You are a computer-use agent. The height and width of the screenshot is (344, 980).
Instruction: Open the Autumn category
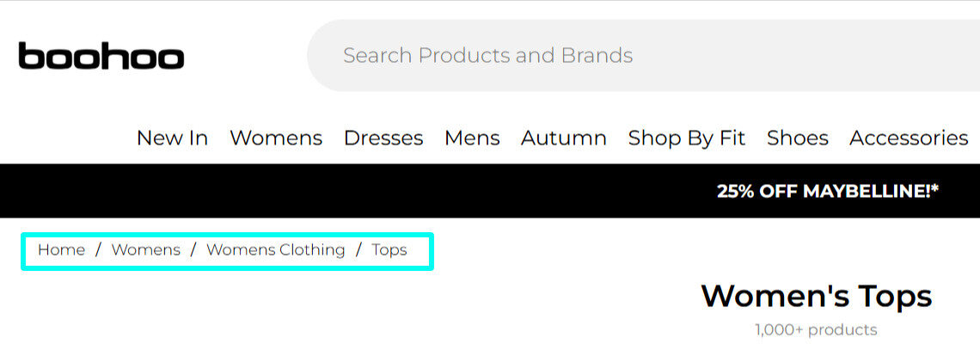point(564,138)
